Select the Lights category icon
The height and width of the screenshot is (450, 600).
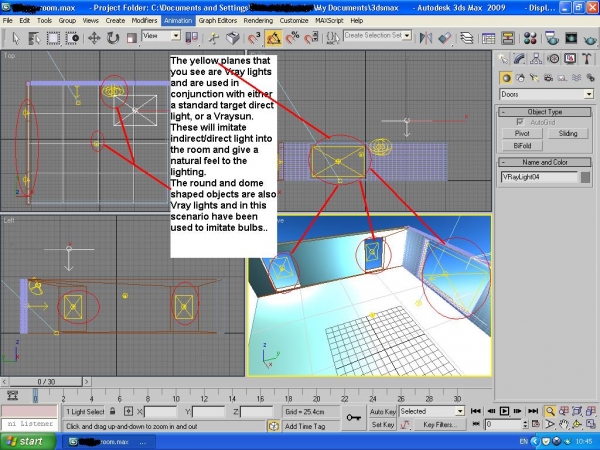pyautogui.click(x=534, y=78)
